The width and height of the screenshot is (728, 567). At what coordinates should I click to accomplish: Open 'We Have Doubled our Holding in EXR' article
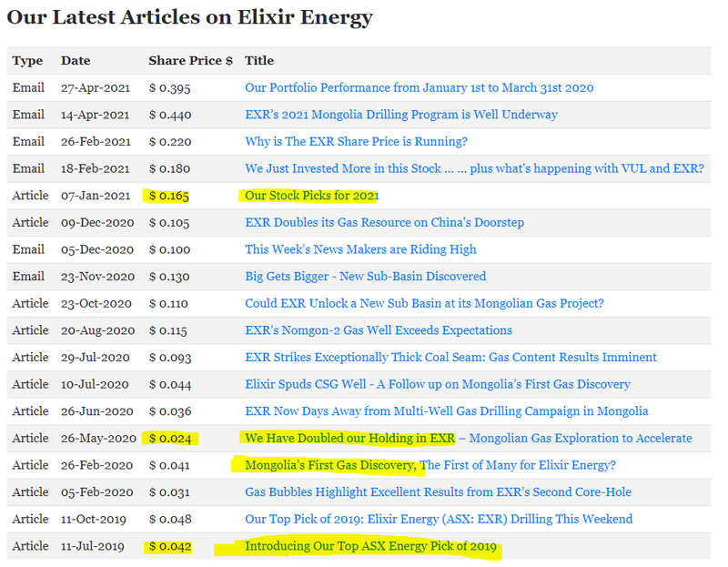(x=469, y=438)
